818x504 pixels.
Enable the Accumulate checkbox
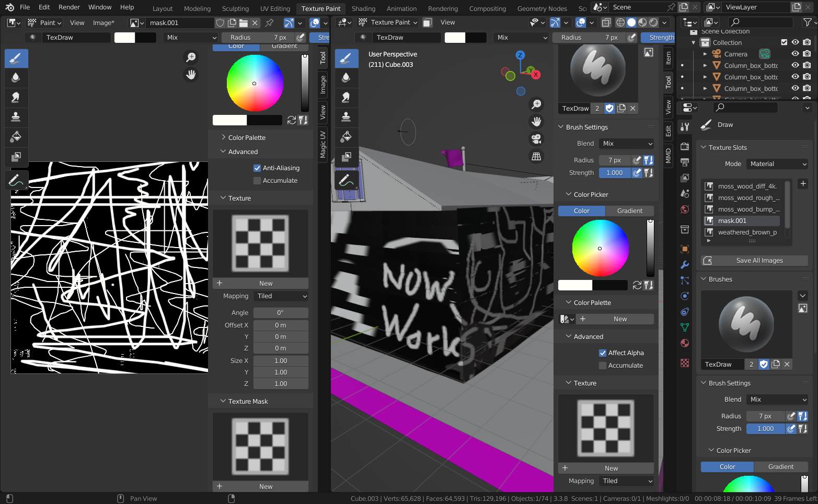tap(257, 180)
